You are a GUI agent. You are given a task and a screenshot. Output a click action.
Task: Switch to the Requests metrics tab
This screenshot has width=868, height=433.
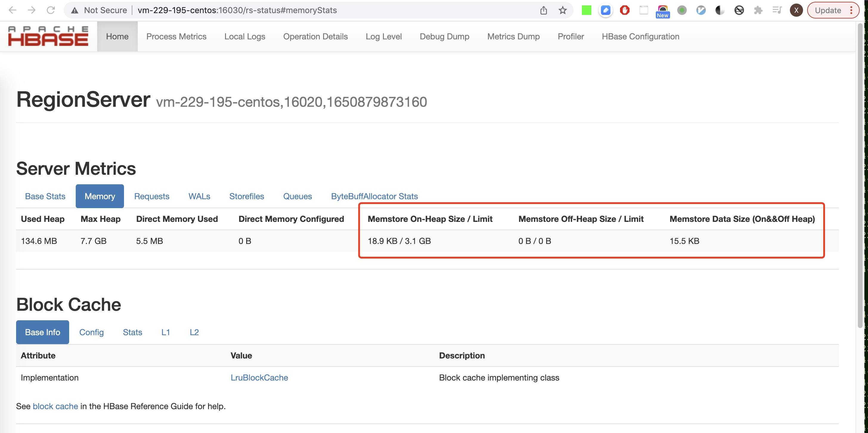pos(152,196)
